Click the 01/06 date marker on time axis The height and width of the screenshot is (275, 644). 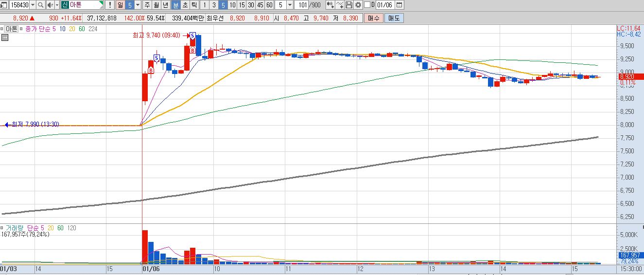point(151,268)
